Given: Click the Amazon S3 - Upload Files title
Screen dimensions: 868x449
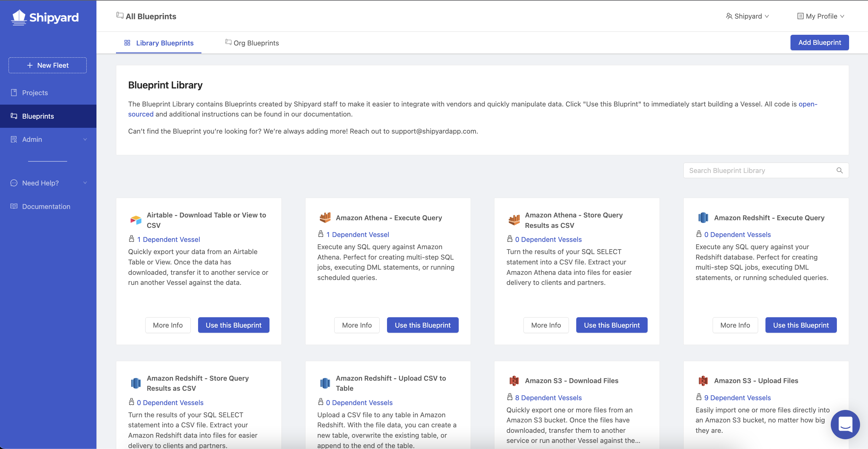Looking at the screenshot, I should pyautogui.click(x=756, y=381).
